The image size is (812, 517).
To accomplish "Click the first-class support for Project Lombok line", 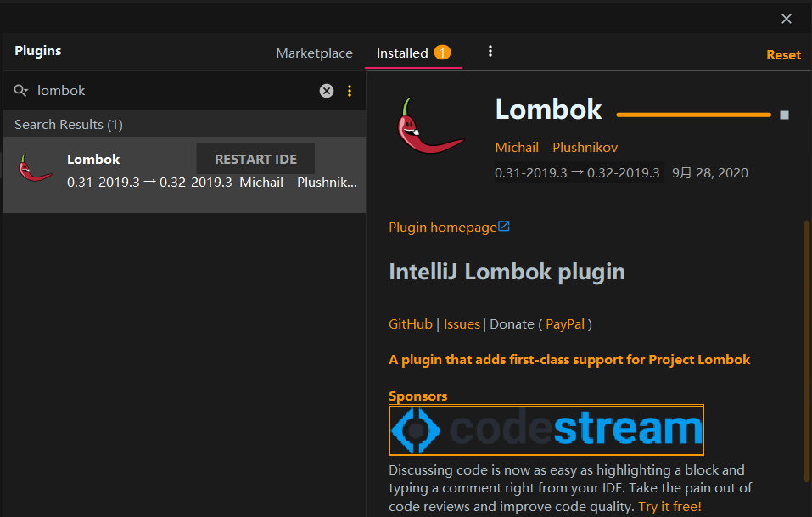I will coord(569,359).
